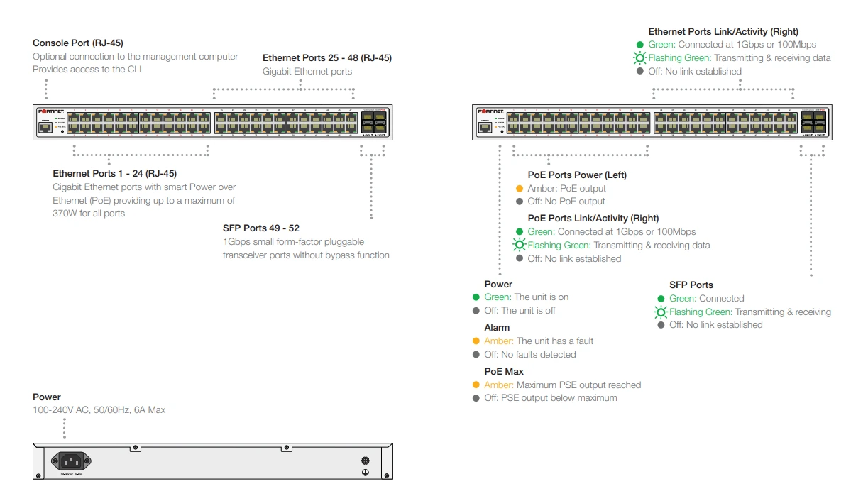
Task: Click the amber dot beside "Maximum PSE output reached"
Action: (477, 385)
